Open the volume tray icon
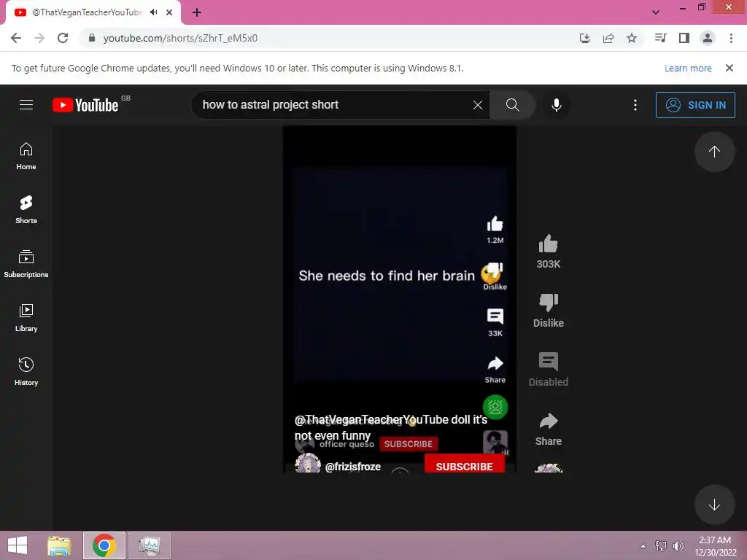This screenshot has height=560, width=747. click(678, 545)
